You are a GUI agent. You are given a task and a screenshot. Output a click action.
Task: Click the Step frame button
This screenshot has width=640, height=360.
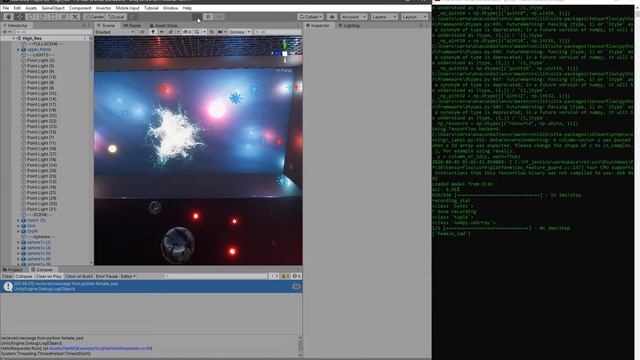pyautogui.click(x=219, y=17)
